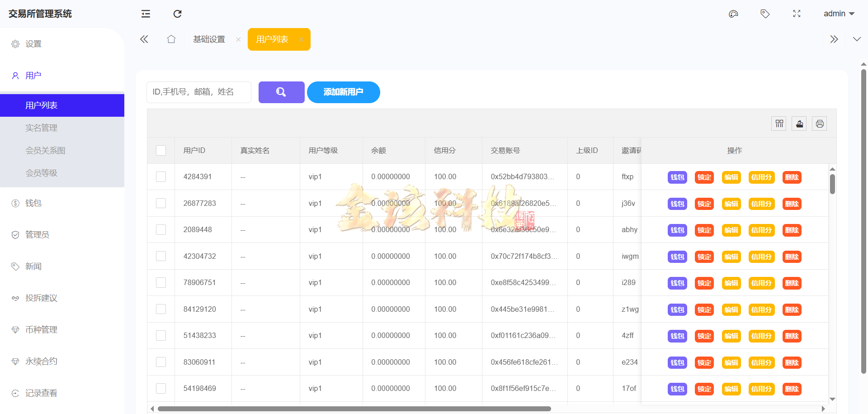Enter fullscreen via the expand icon
The width and height of the screenshot is (868, 414).
(x=797, y=14)
